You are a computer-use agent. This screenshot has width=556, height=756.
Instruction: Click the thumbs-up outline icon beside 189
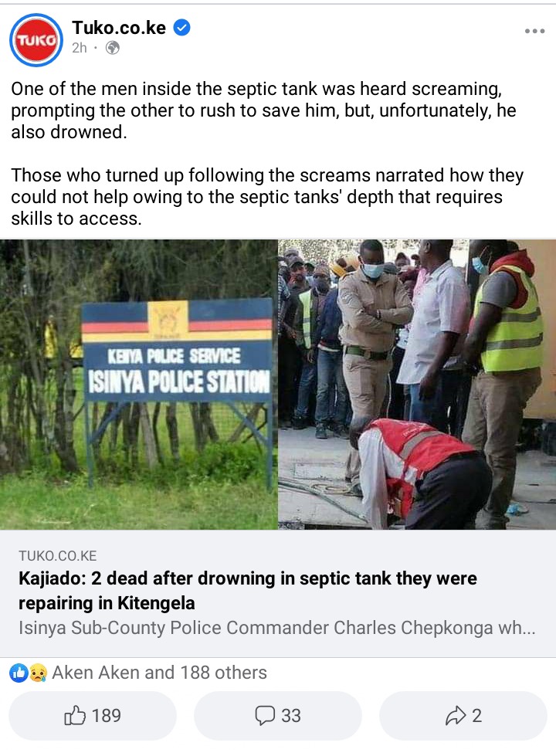pos(75,716)
